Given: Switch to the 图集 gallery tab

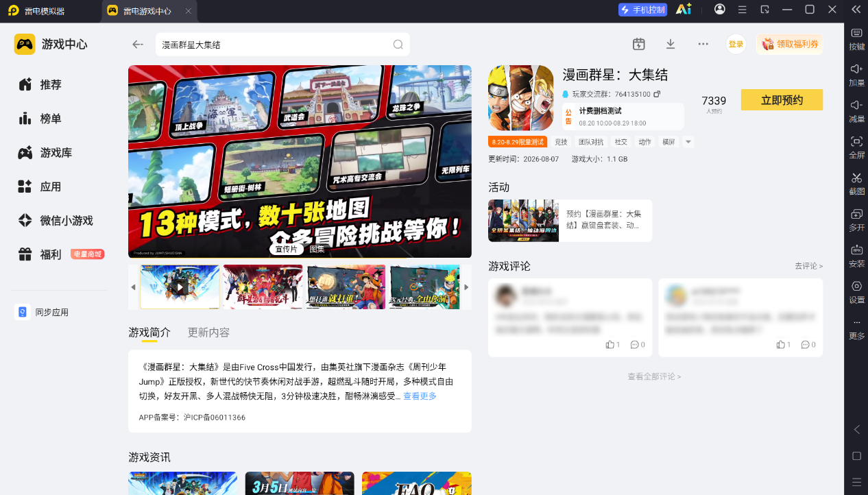Looking at the screenshot, I should [x=317, y=250].
